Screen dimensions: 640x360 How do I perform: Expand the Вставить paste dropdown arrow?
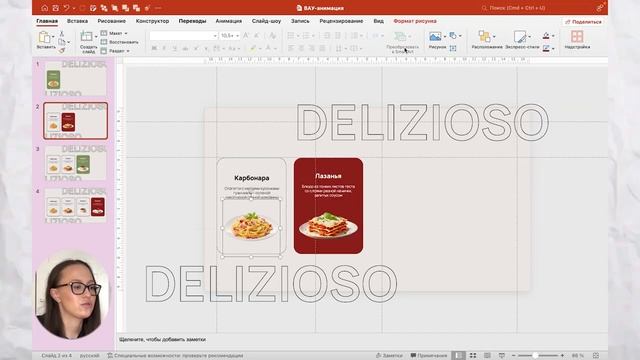coord(53,37)
